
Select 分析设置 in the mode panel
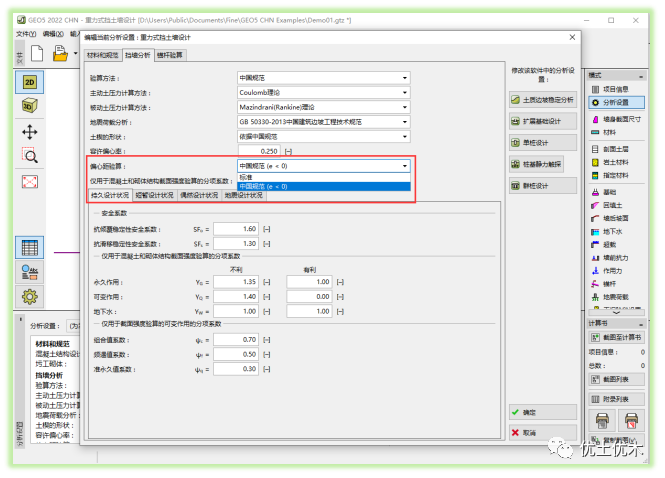(x=616, y=102)
